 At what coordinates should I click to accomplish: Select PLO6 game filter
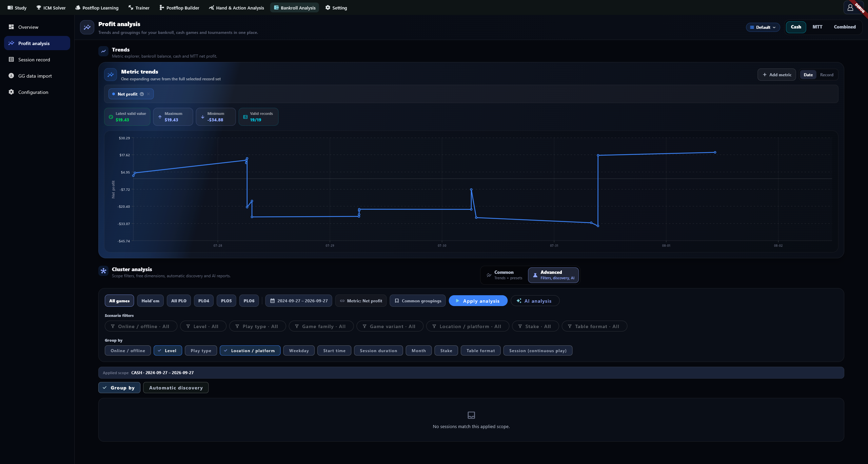[x=249, y=301]
